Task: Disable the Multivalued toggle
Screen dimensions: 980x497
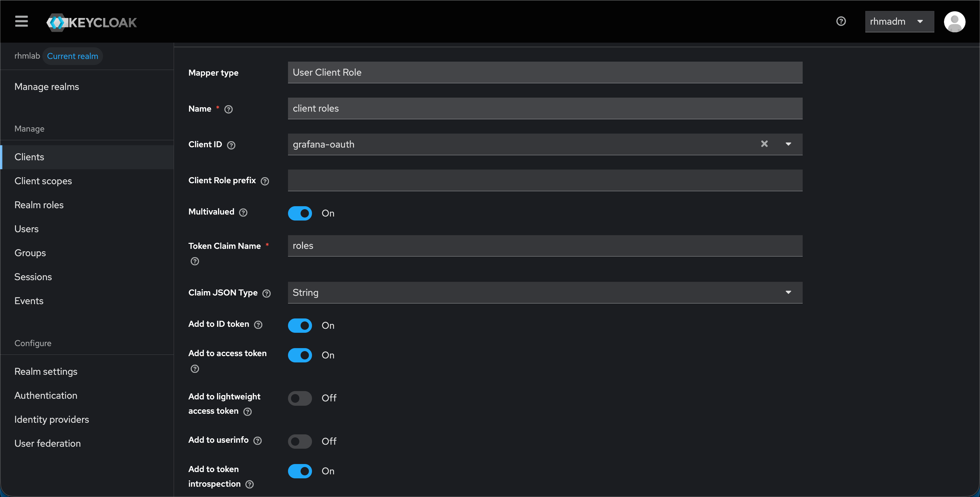Action: pos(300,213)
